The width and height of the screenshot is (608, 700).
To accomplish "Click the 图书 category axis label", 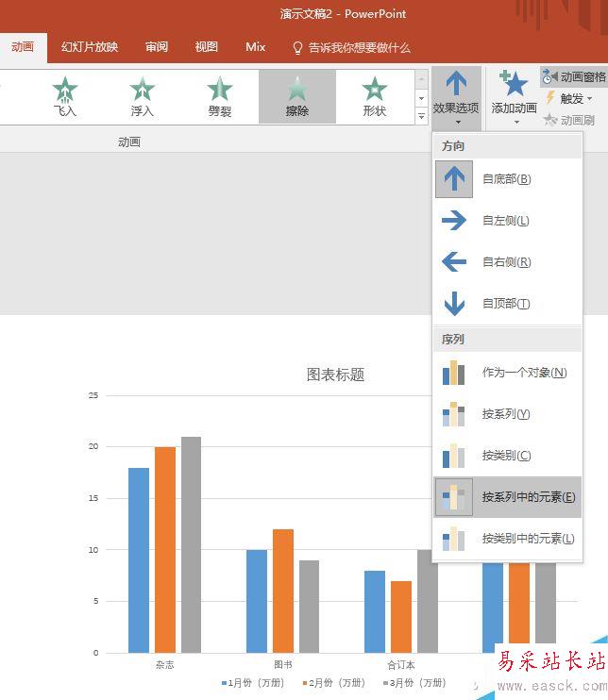I will coord(283,665).
